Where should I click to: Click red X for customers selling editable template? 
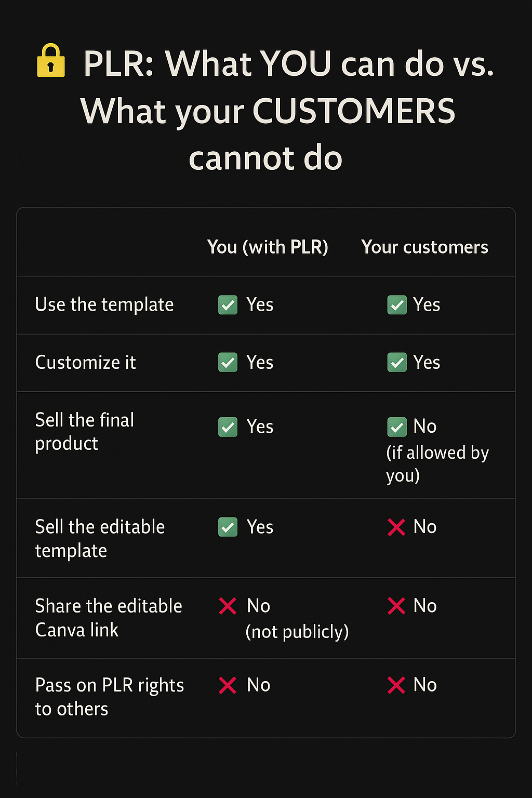coord(396,527)
